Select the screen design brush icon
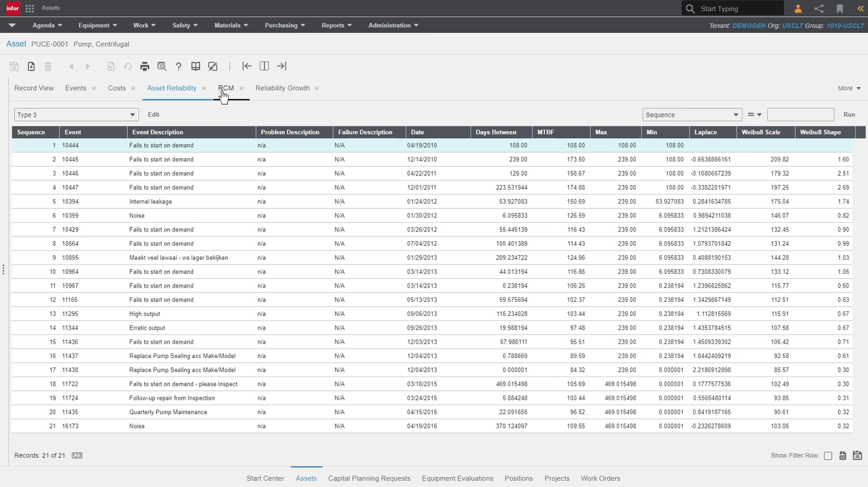The width and height of the screenshot is (868, 487). click(x=213, y=66)
